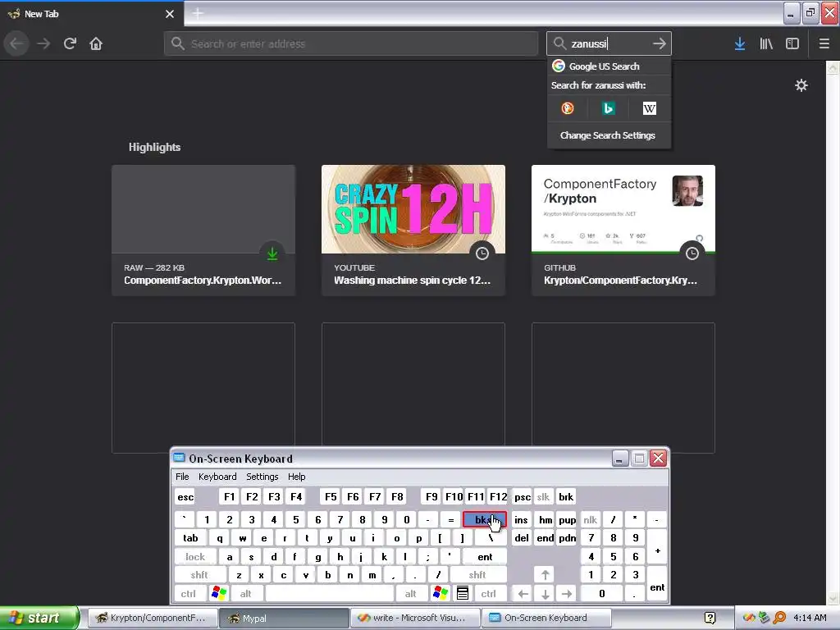Screen dimensions: 840x630
Task: Click the right arrow key
Action: pos(567,594)
